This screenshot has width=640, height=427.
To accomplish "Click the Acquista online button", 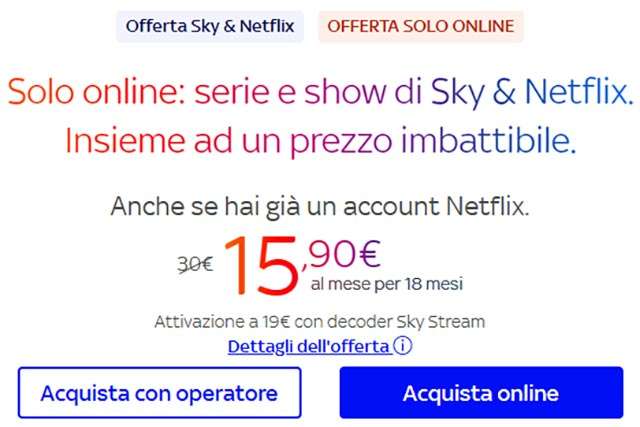I will [x=481, y=393].
